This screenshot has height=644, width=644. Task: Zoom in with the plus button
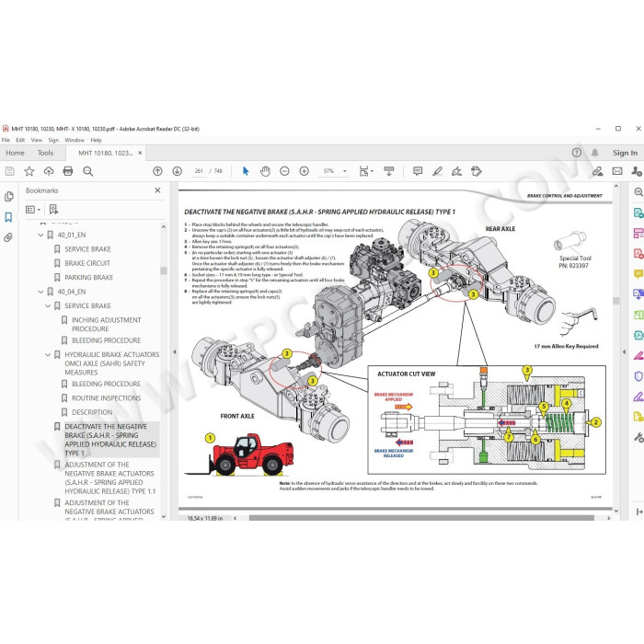pyautogui.click(x=305, y=171)
